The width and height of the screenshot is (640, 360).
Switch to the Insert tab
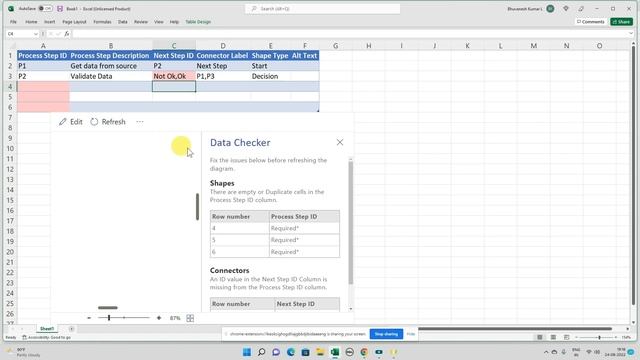[x=49, y=22]
